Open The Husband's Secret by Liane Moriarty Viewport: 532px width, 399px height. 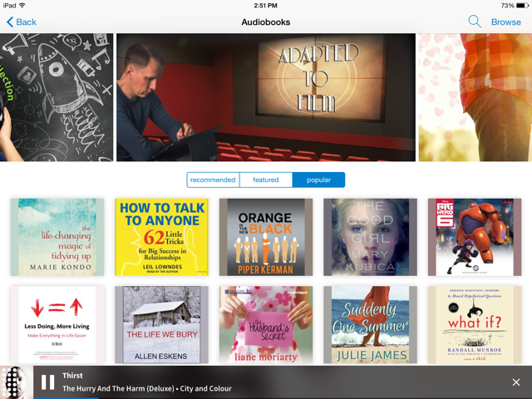coord(266,325)
